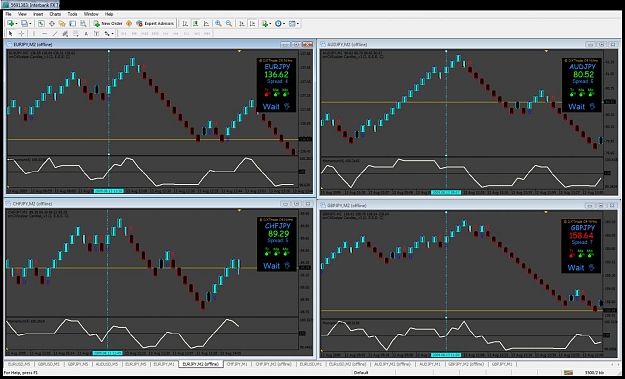Expand the Arrows tool dropdown arrow

pyautogui.click(x=113, y=33)
